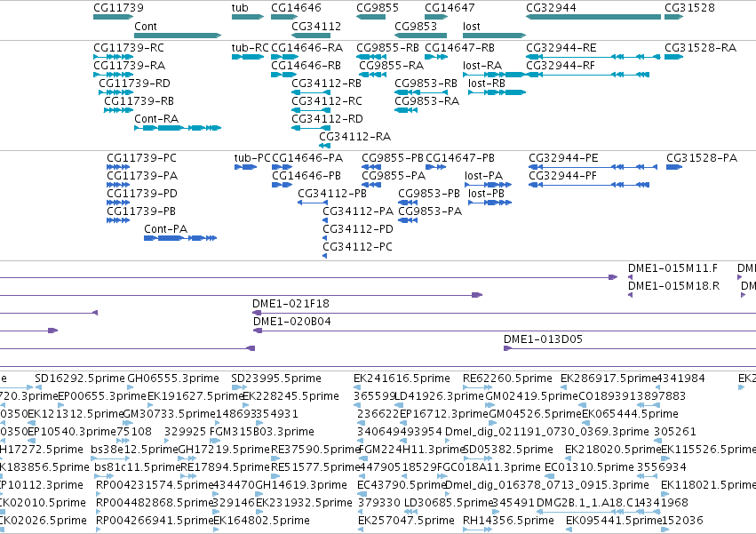Click the CG32944-PF protein label
The image size is (756, 534).
coord(563,176)
